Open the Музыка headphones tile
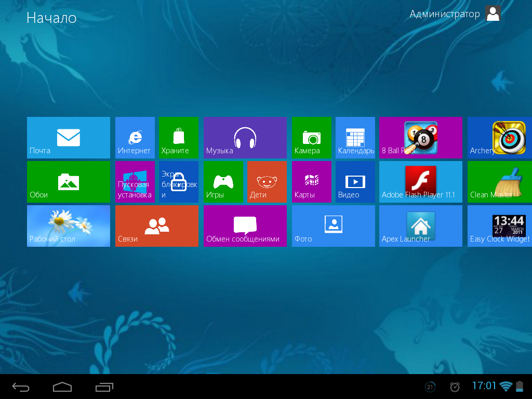 pyautogui.click(x=245, y=137)
